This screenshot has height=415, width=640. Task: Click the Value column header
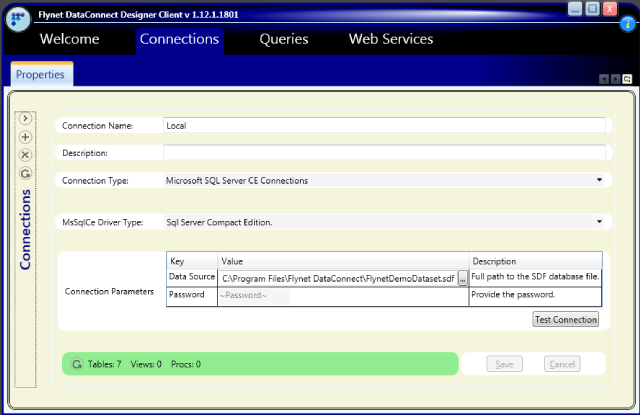click(343, 261)
